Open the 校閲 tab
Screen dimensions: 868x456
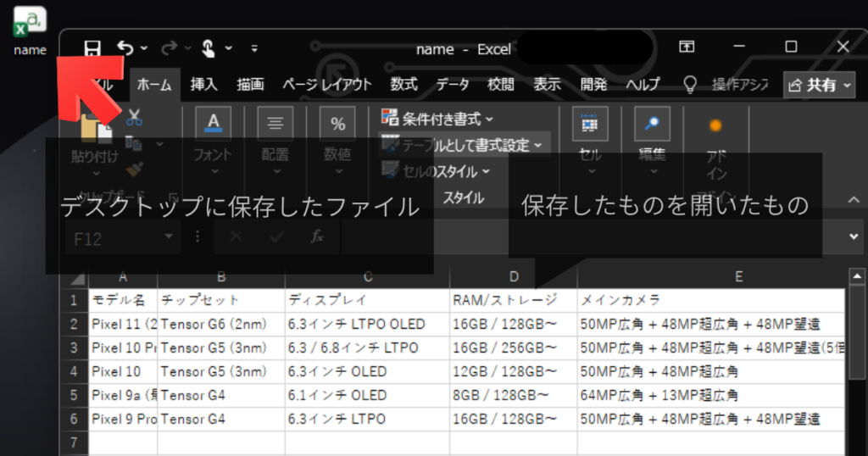pos(500,85)
